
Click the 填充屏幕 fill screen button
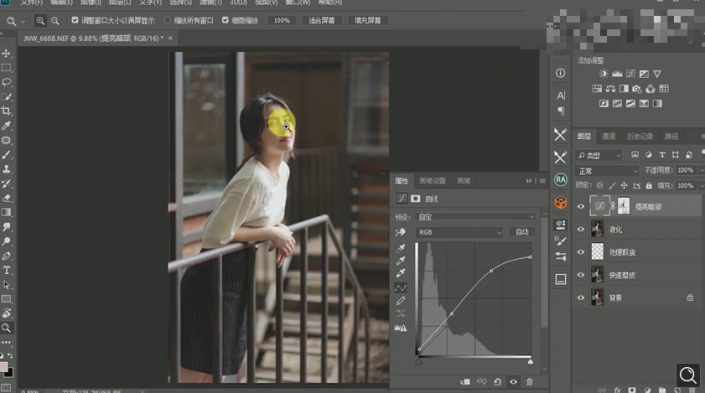pos(368,21)
